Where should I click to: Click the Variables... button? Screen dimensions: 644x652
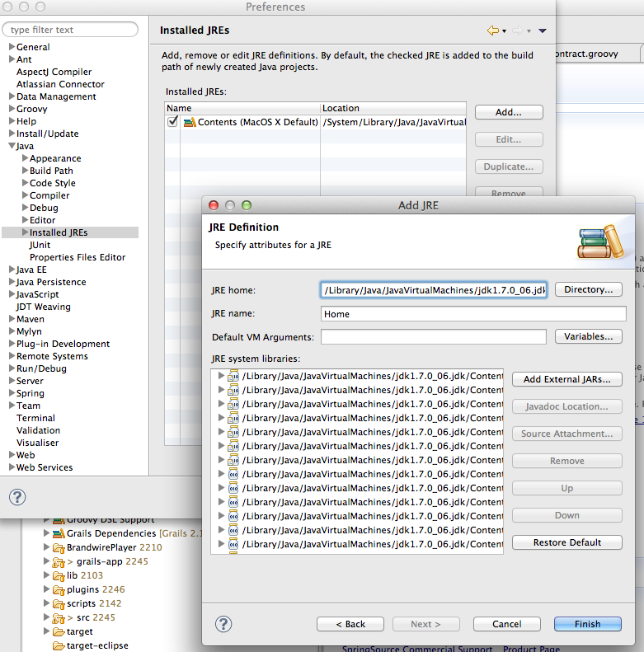click(x=588, y=336)
